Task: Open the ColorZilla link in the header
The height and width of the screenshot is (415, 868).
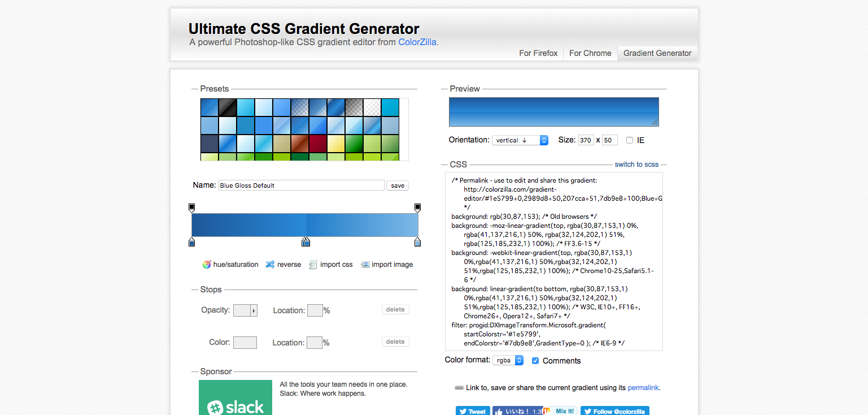Action: [417, 42]
